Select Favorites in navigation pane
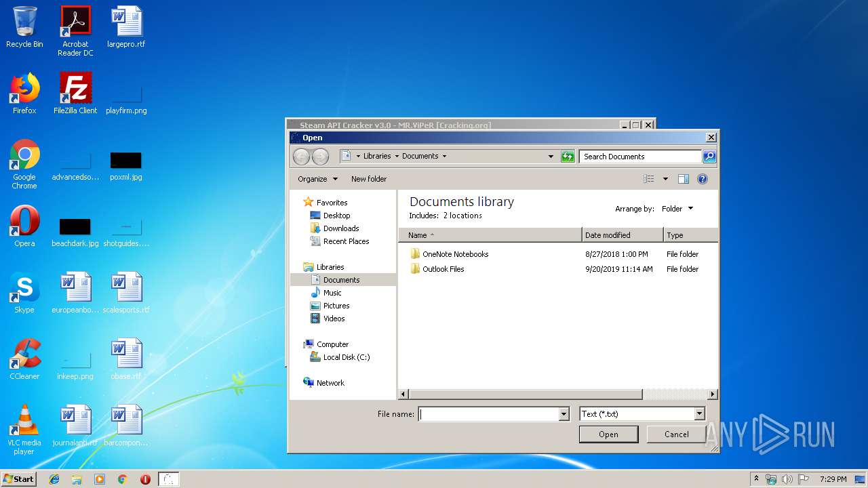The image size is (868, 488). [x=325, y=203]
